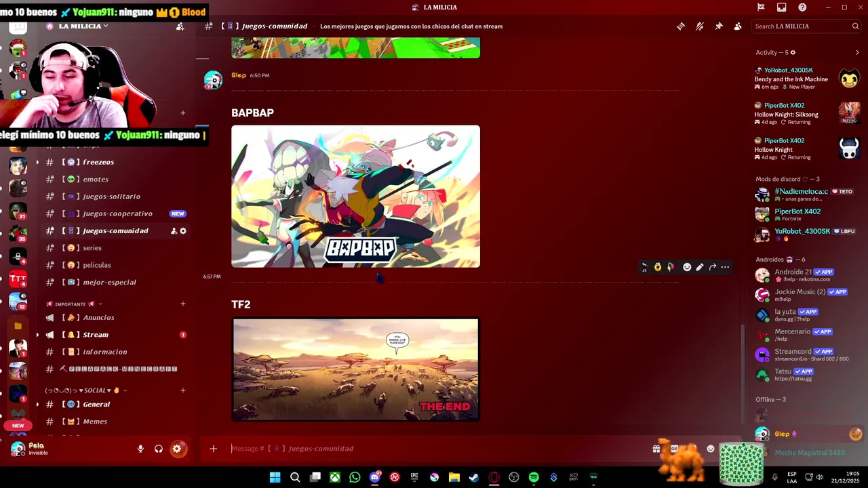
Task: View BAPBAP image attachment
Action: click(x=355, y=197)
